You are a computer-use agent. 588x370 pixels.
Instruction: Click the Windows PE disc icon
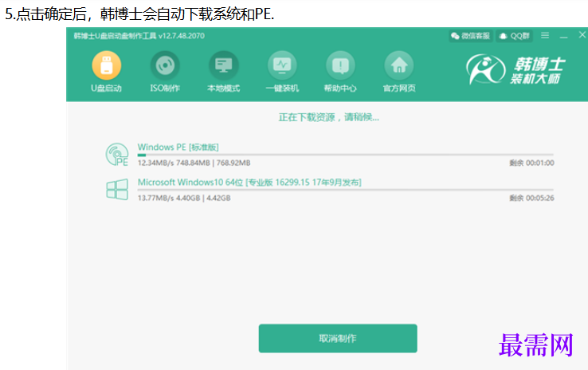(x=117, y=154)
